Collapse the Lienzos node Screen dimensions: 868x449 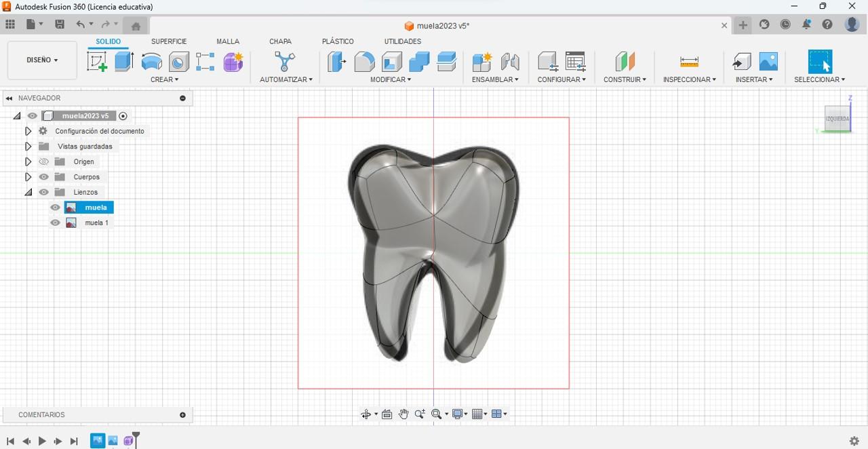(x=28, y=193)
